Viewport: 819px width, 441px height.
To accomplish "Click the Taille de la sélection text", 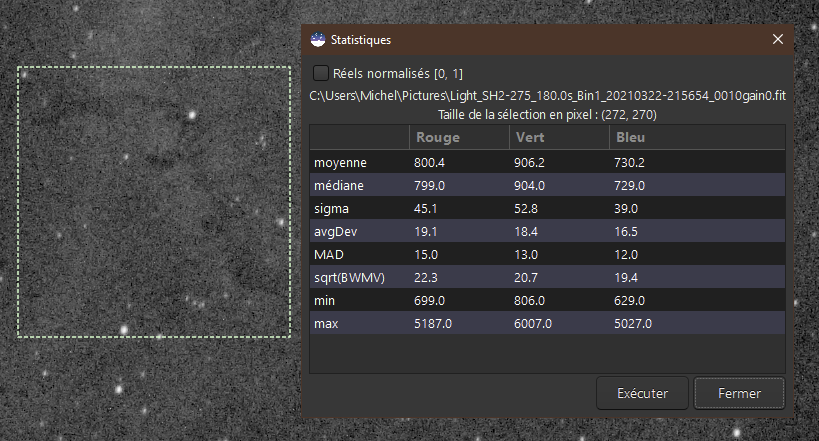I will point(547,114).
